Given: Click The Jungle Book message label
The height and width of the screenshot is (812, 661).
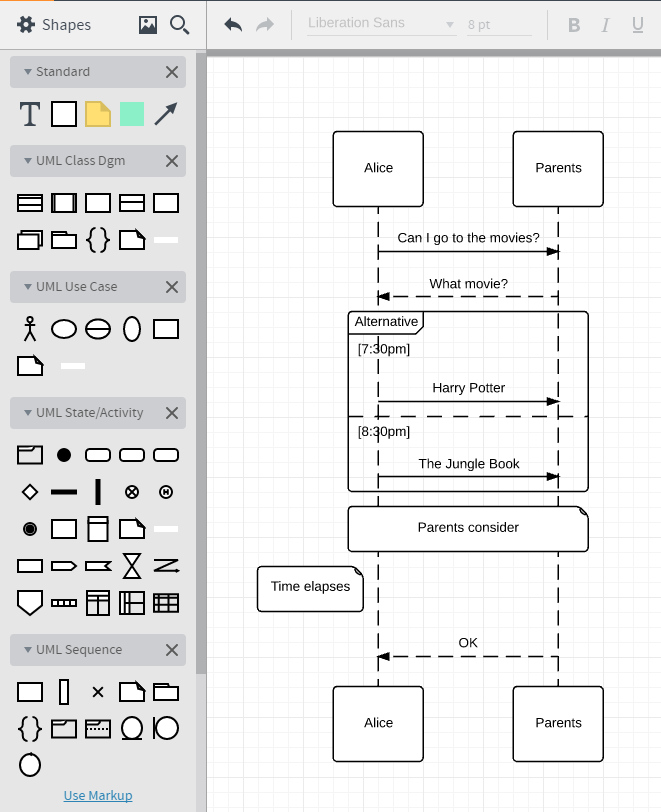Looking at the screenshot, I should [469, 463].
